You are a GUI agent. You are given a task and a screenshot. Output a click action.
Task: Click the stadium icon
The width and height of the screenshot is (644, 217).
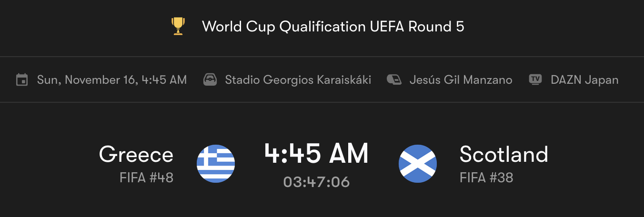click(210, 80)
